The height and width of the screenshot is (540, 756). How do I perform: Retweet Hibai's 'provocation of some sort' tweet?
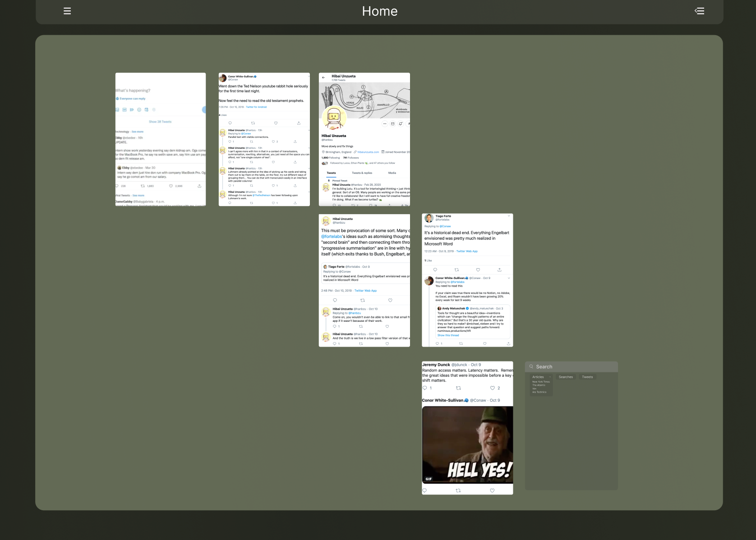pos(362,300)
